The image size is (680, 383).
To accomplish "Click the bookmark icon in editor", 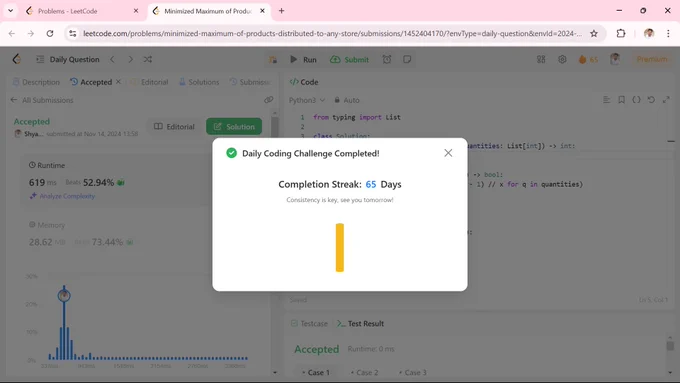I will pyautogui.click(x=621, y=100).
